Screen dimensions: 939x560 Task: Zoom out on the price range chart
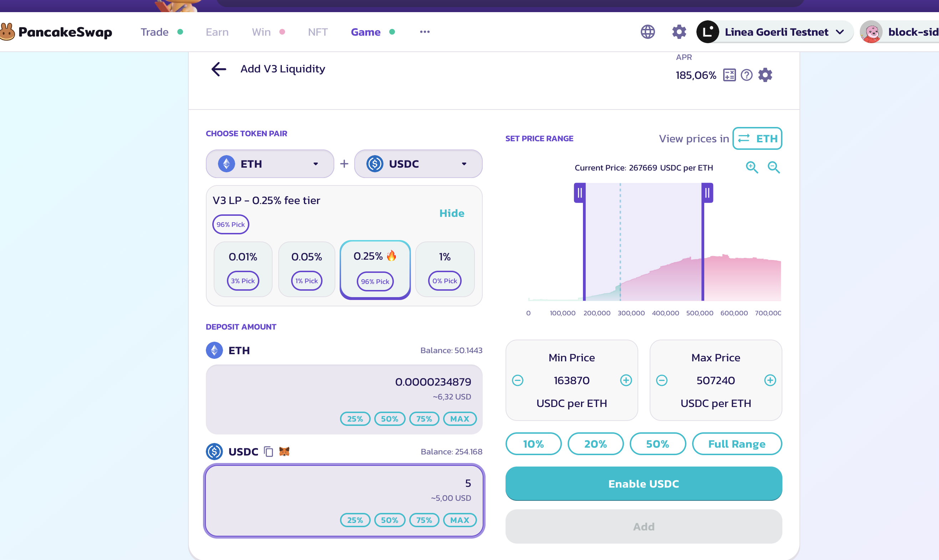tap(773, 167)
